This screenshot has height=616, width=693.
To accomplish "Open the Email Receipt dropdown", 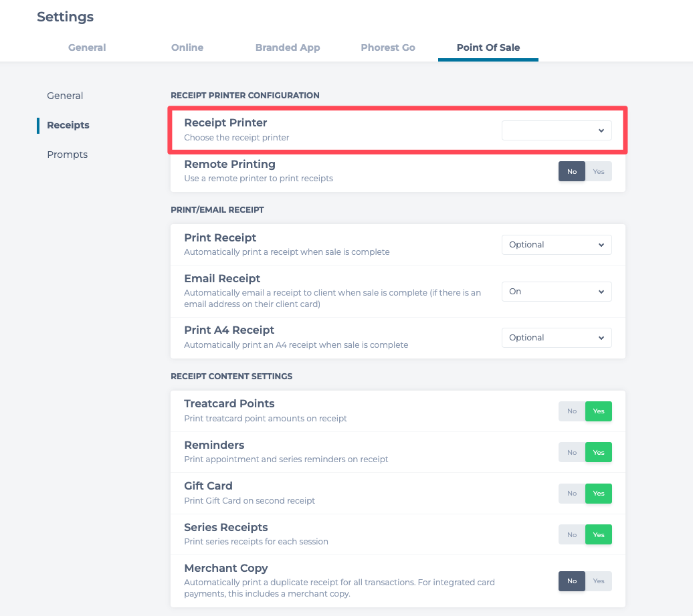I will tap(557, 292).
